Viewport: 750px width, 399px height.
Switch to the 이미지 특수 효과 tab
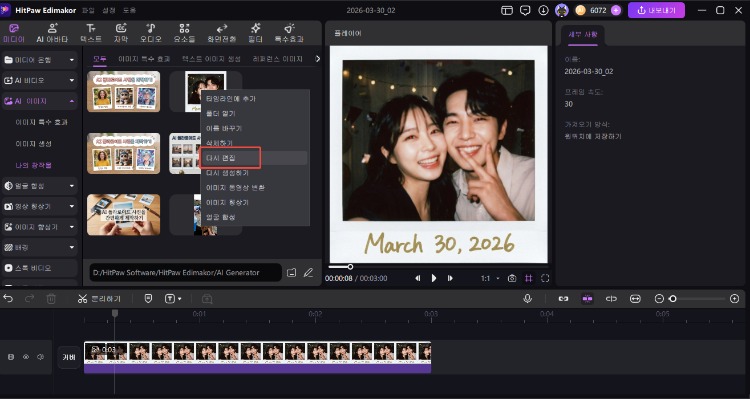(x=144, y=59)
